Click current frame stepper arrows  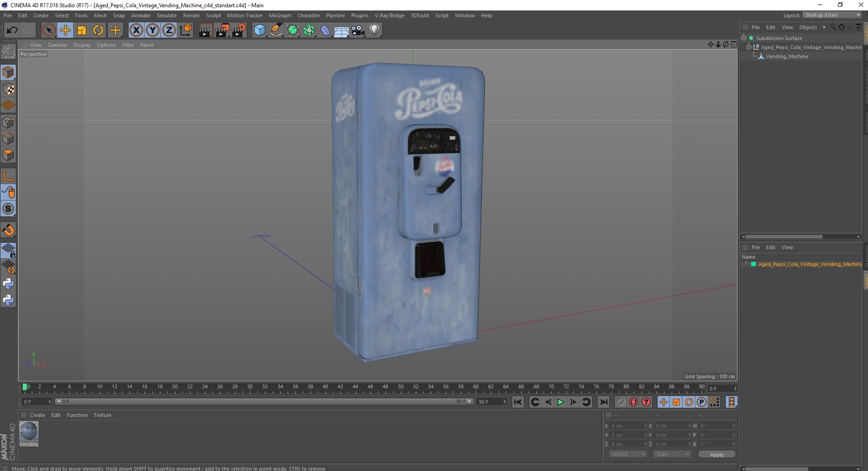(x=735, y=389)
